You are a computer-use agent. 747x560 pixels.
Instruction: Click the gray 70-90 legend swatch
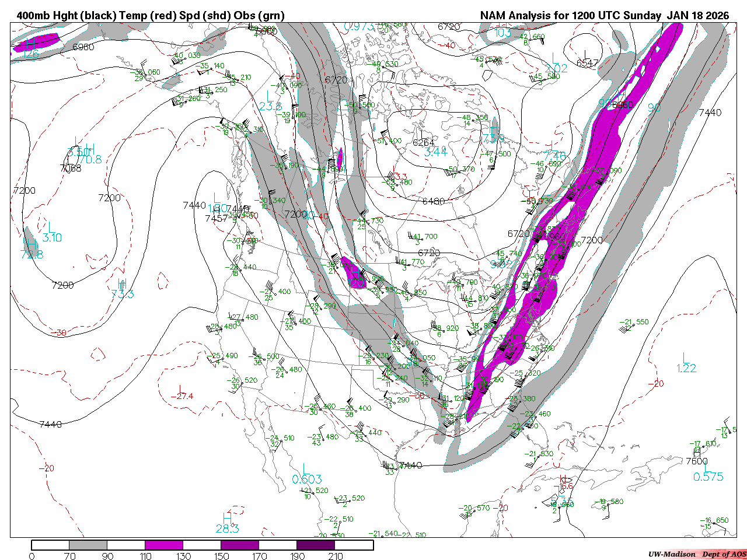(x=88, y=545)
